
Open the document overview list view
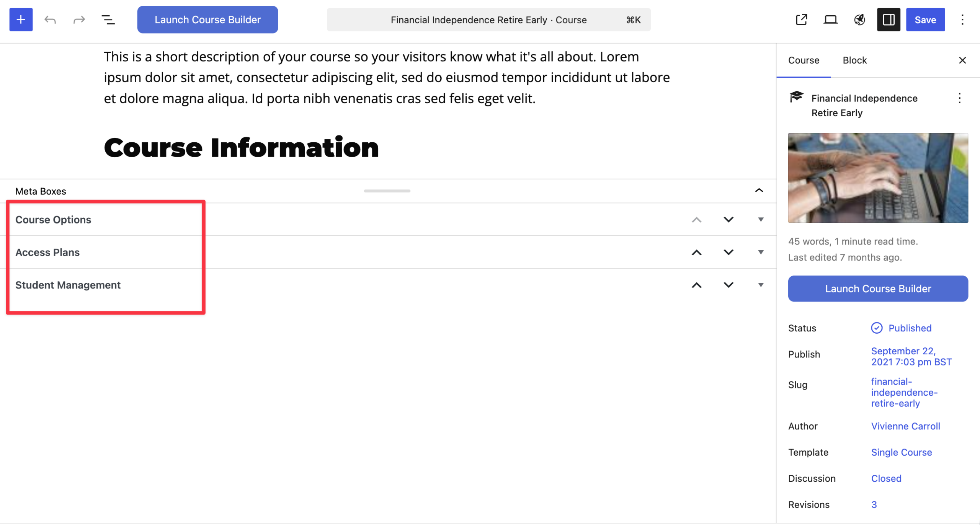pyautogui.click(x=108, y=20)
